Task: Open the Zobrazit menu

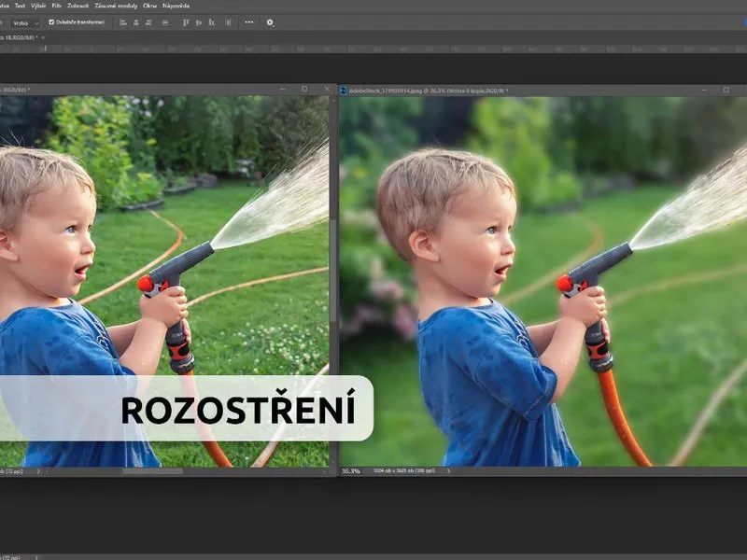Action: click(x=78, y=6)
